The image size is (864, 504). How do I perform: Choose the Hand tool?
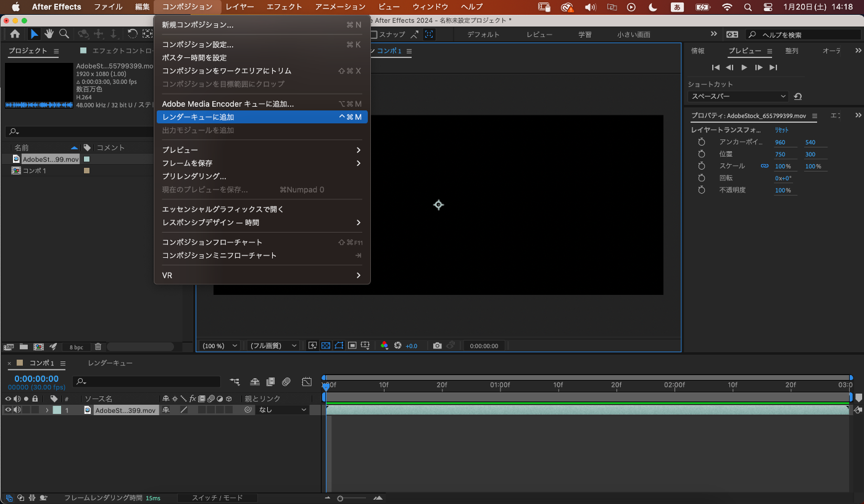coord(49,34)
